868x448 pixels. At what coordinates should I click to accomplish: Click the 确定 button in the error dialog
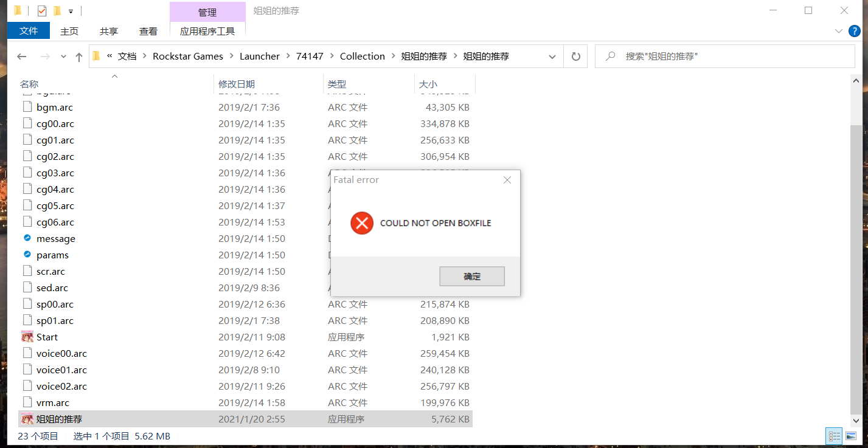[472, 276]
